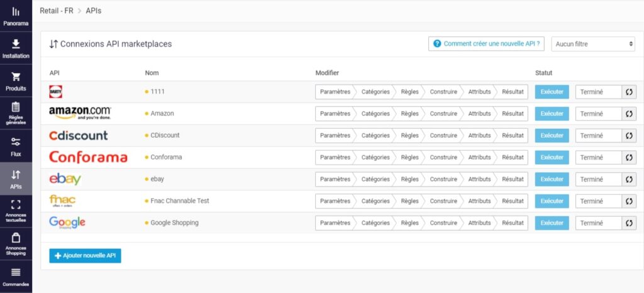Open Commandes in the sidebar
Screen dimensions: 644x293
click(16, 277)
